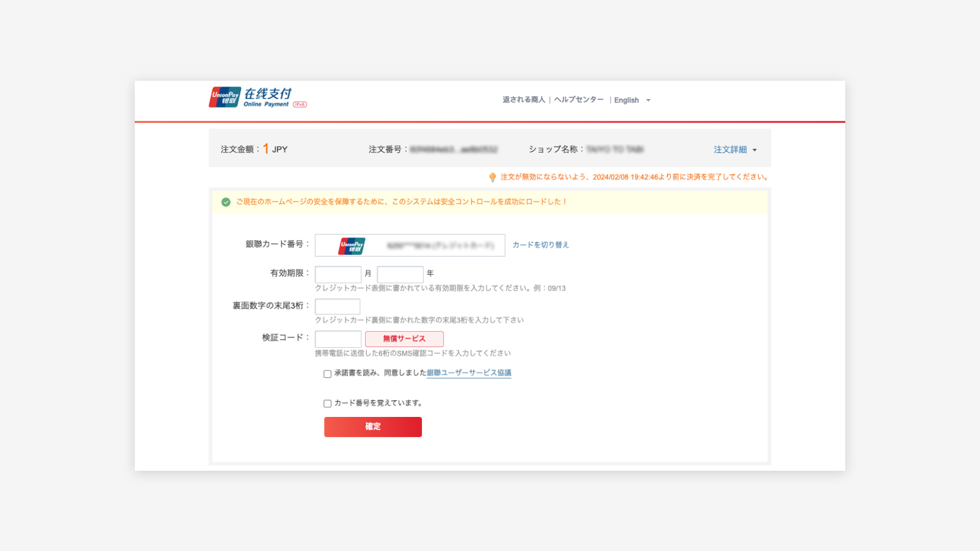Open the 銀聯ユーザーサービス協議 link
The image size is (980, 551).
point(469,373)
